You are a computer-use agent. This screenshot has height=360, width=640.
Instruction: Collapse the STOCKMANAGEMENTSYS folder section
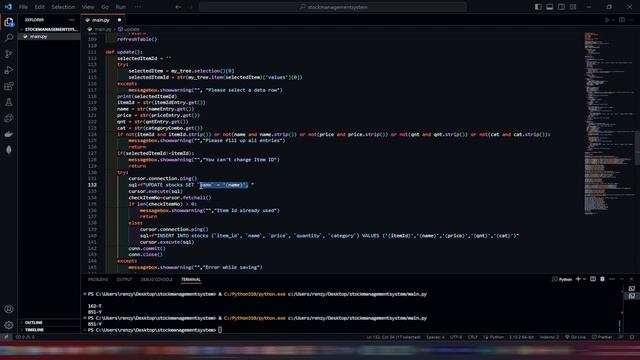pyautogui.click(x=49, y=29)
